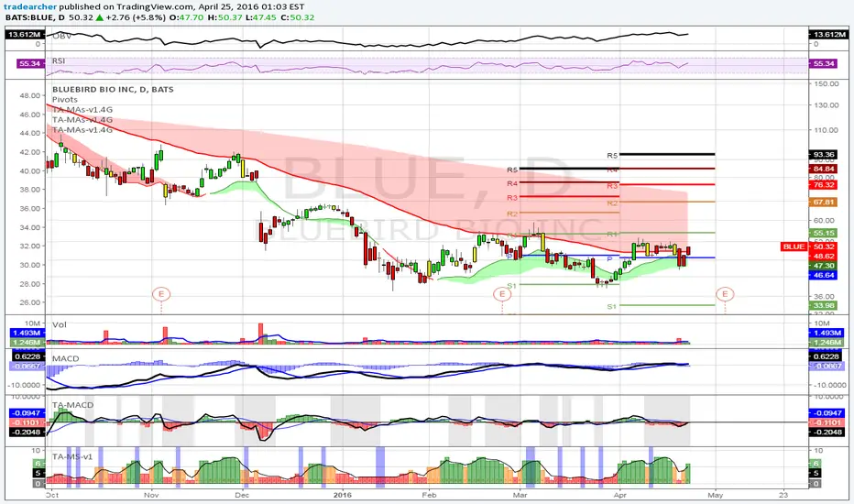Open the tradearcher author link
The image size is (854, 504).
coord(30,6)
